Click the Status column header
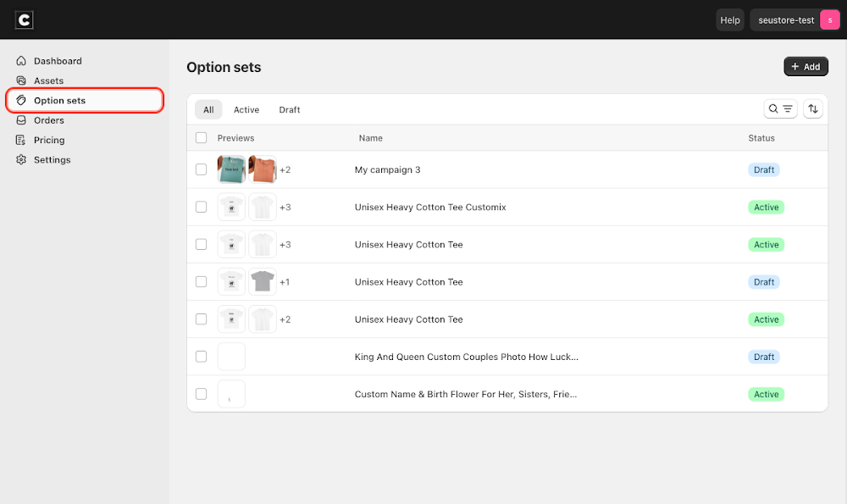The width and height of the screenshot is (847, 504). point(761,138)
